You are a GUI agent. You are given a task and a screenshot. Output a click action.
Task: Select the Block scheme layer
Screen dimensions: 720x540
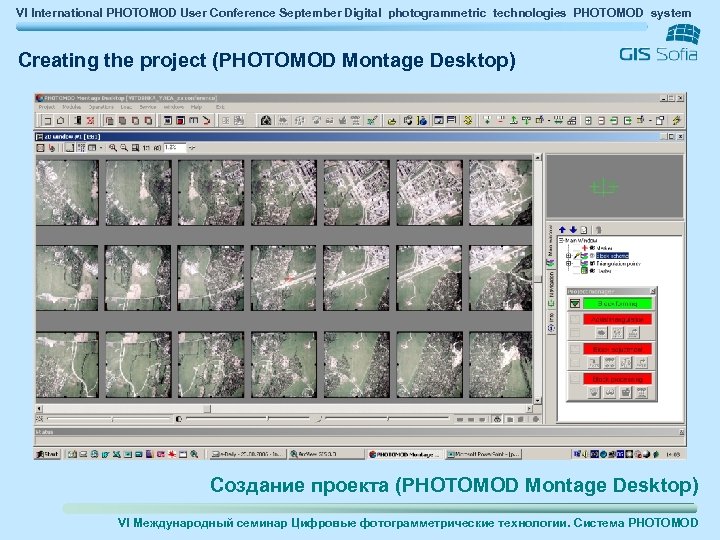tap(612, 256)
